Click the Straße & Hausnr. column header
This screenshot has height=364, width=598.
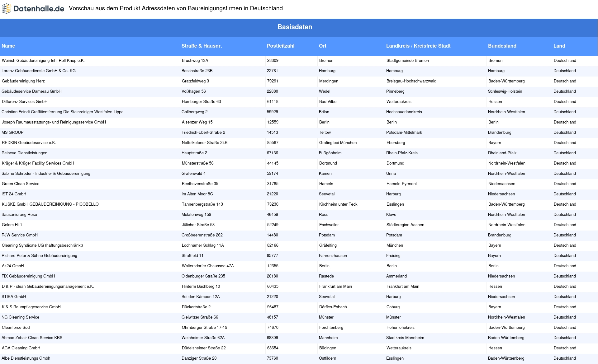pyautogui.click(x=202, y=46)
